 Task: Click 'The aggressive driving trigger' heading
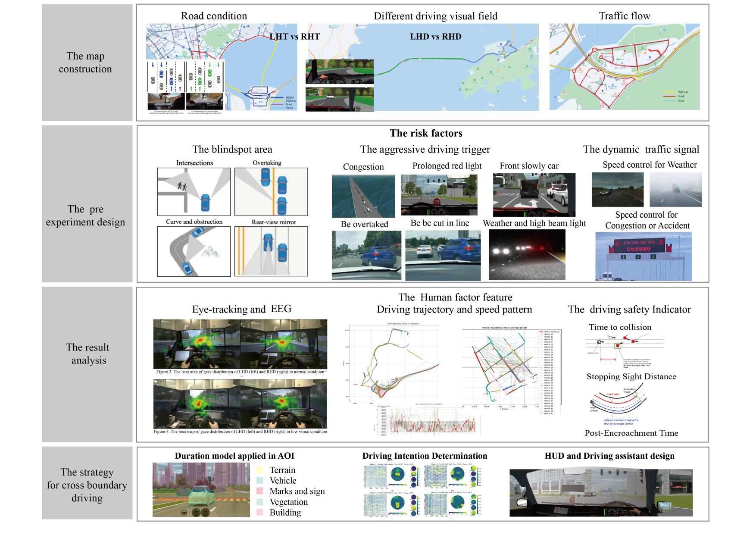[425, 150]
